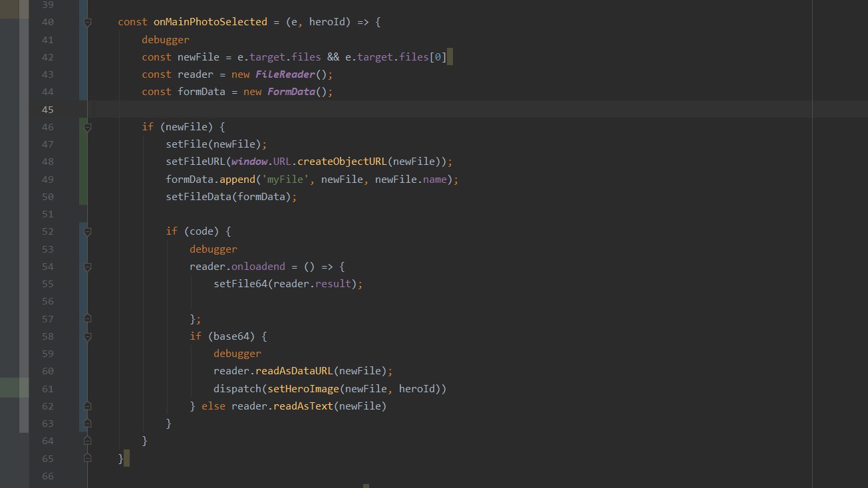Click the fold end marker on line 64
This screenshot has height=488, width=868.
point(87,440)
